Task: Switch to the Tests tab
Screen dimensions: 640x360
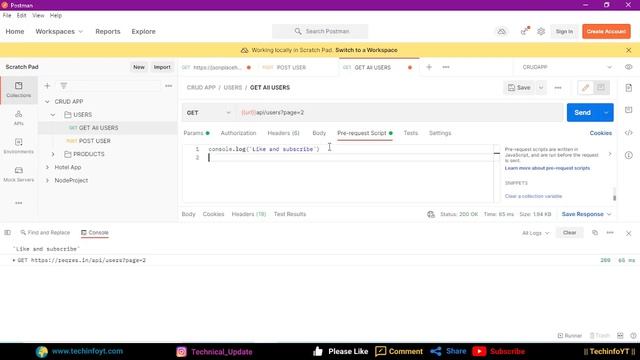Action: click(411, 133)
